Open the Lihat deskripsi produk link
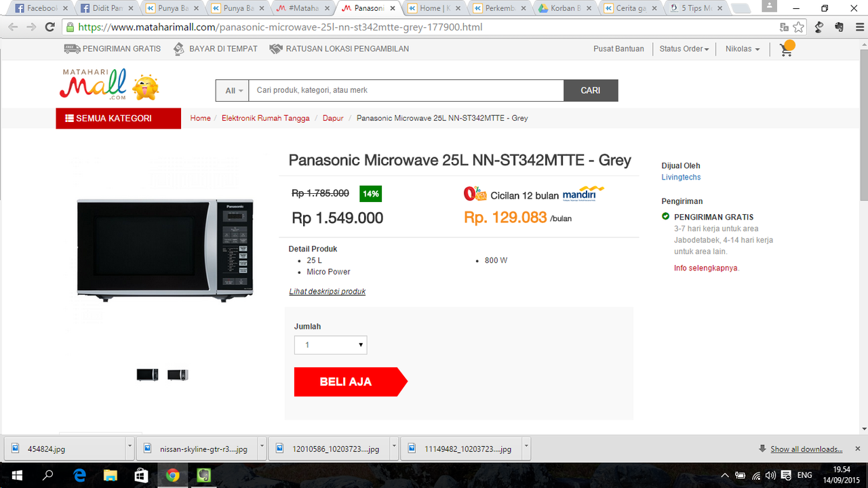The width and height of the screenshot is (868, 488). coord(328,291)
